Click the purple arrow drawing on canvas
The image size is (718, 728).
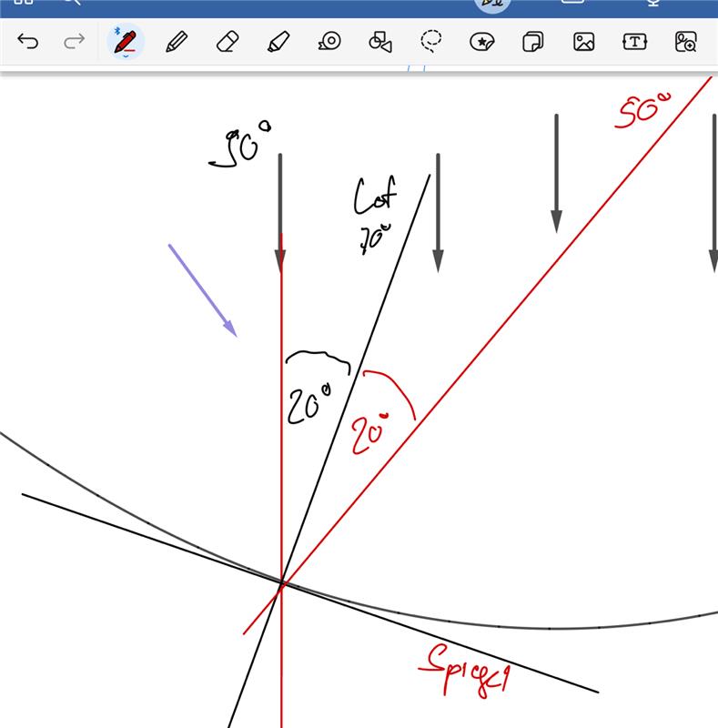point(202,289)
